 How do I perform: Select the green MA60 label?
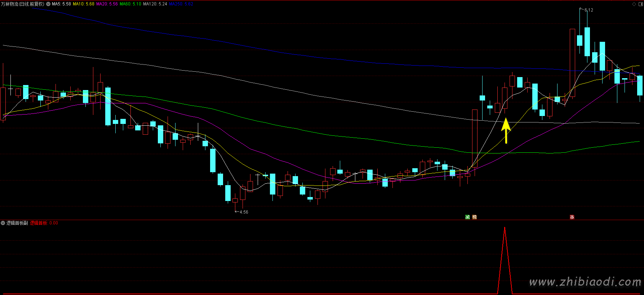click(130, 4)
